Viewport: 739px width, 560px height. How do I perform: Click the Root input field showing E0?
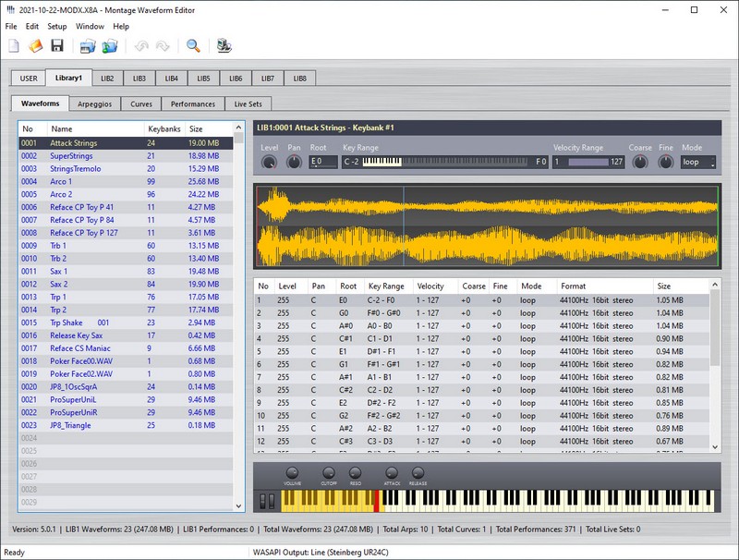click(x=321, y=163)
